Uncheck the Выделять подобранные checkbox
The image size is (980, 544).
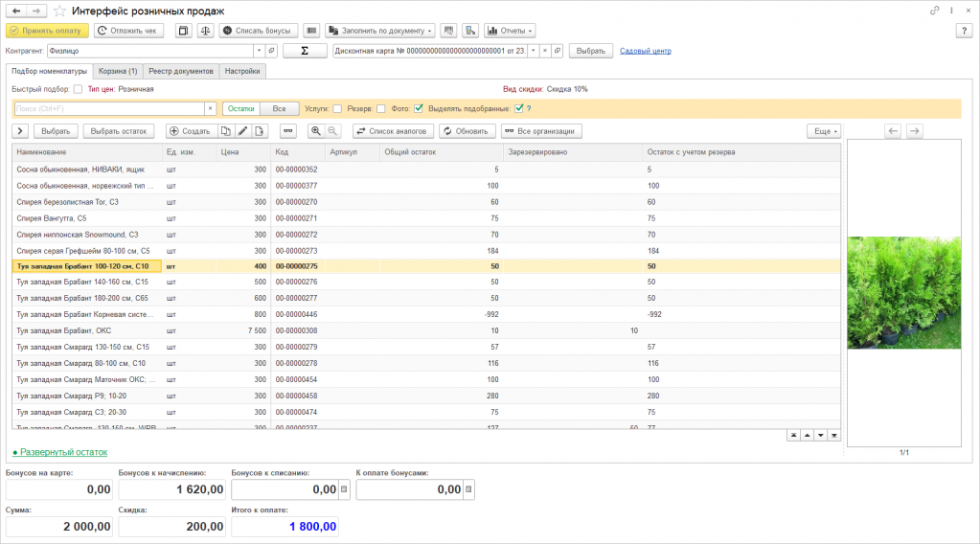coord(519,108)
